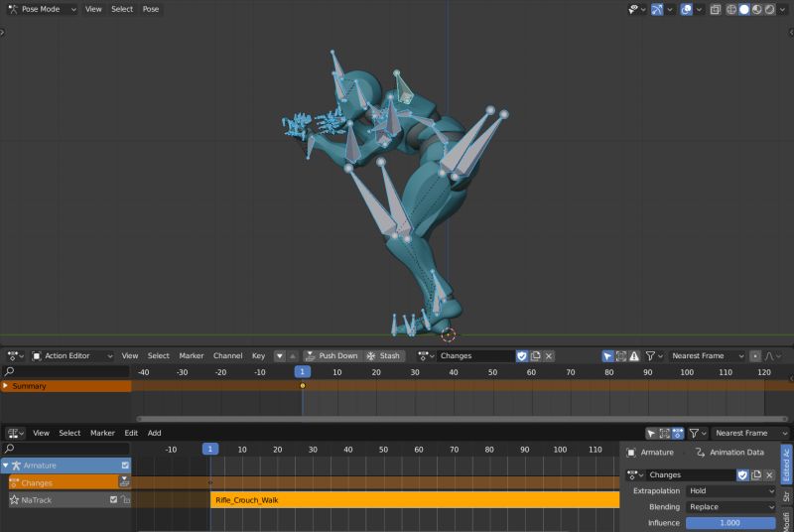Open the NLA editor Add menu
The height and width of the screenshot is (532, 794).
[155, 433]
